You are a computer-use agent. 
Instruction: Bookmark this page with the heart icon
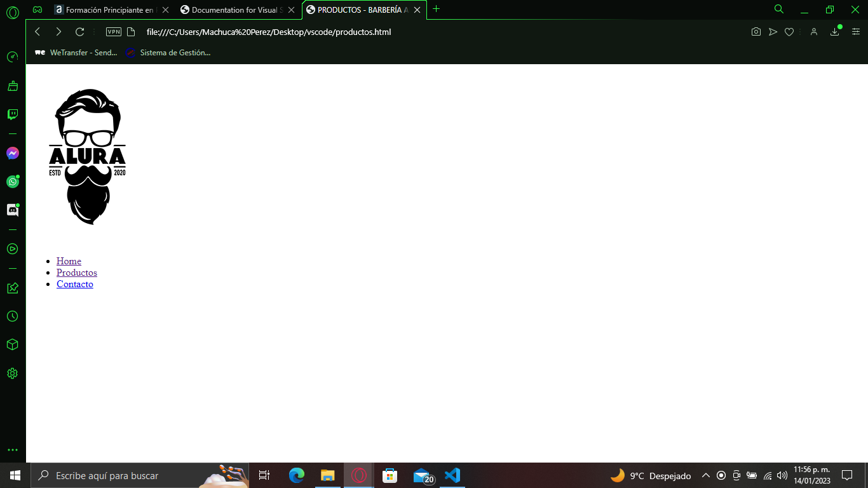click(x=789, y=32)
